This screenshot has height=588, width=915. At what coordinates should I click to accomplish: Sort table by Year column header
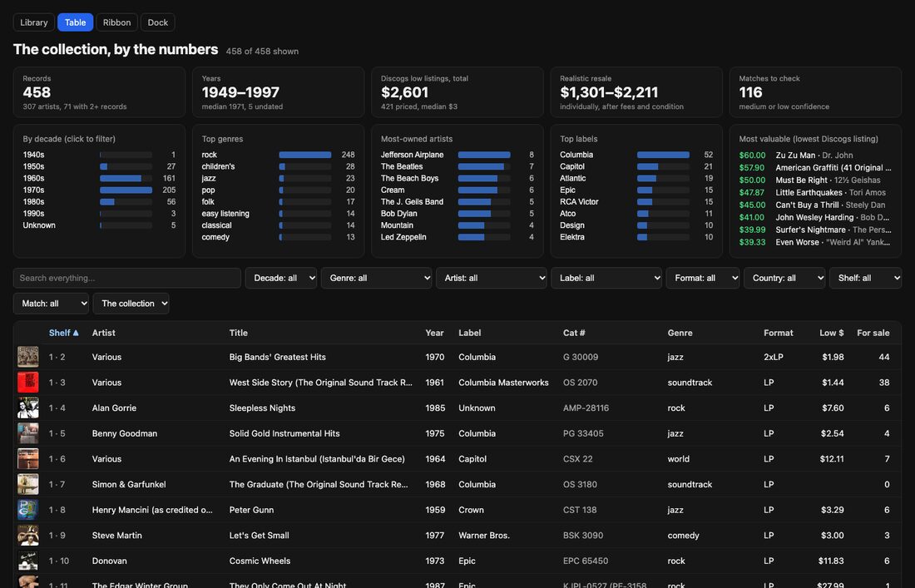pos(434,333)
